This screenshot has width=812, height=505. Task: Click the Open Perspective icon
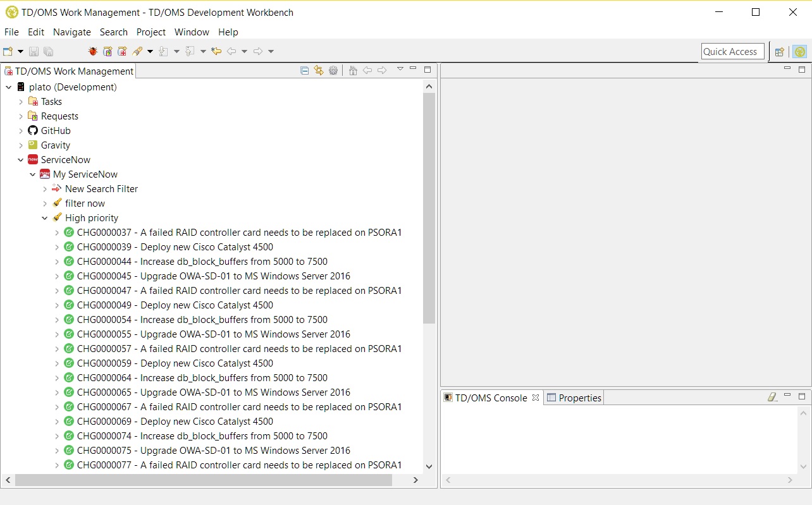pos(780,52)
